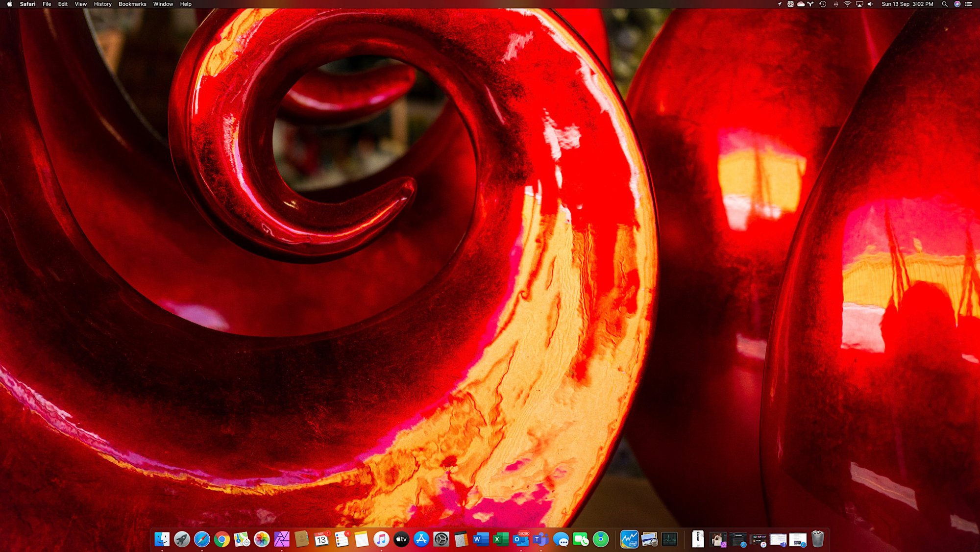Open the Window menu
The image size is (980, 552).
tap(163, 4)
